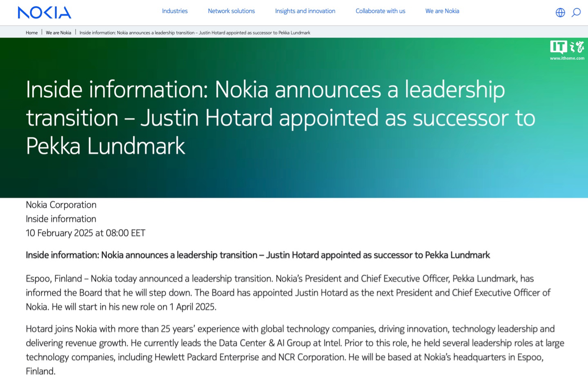The width and height of the screenshot is (588, 383).
Task: Open site search with magnifier icon
Action: (x=576, y=13)
